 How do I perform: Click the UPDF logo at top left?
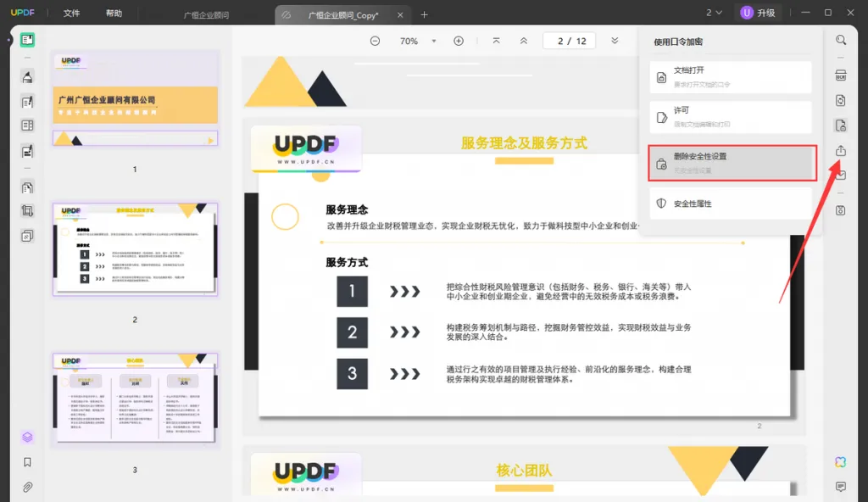point(23,12)
